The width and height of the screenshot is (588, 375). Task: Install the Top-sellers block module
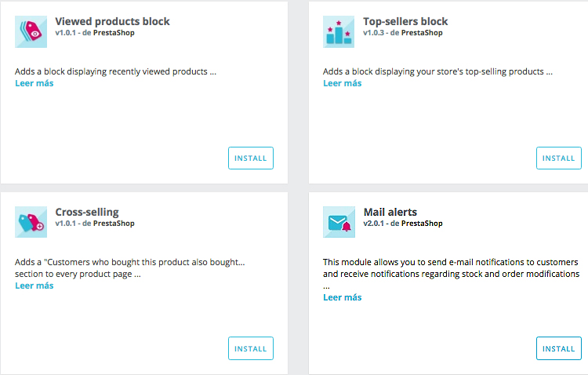tap(559, 158)
